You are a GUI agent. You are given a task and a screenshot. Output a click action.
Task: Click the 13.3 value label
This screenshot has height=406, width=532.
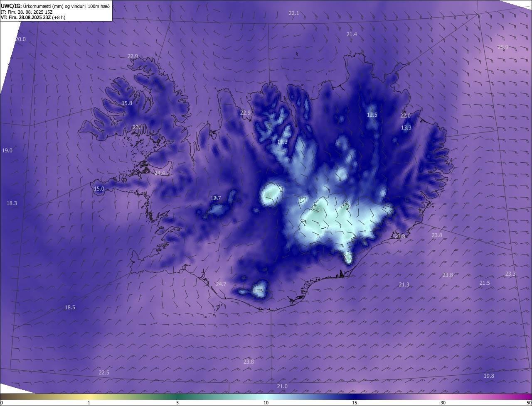406,127
